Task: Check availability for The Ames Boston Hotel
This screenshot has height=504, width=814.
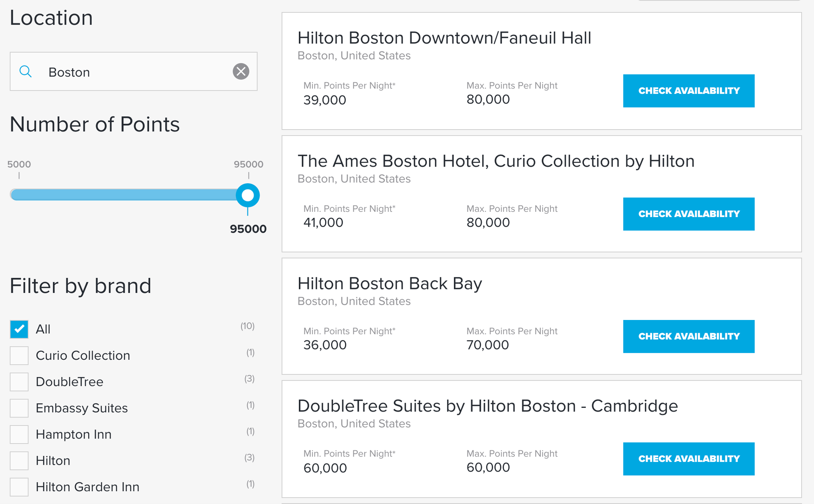Action: [688, 214]
